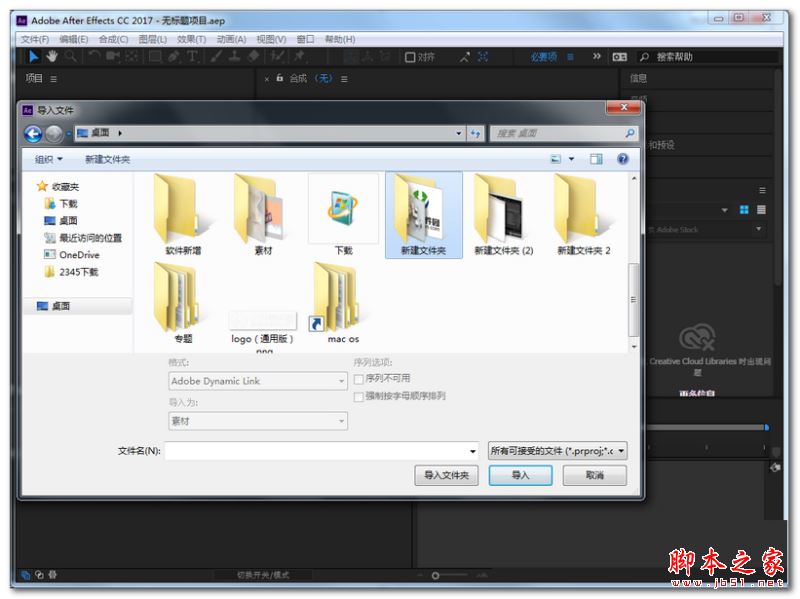Viewport: 800px width, 599px height.
Task: Select the Pen tool
Action: tap(173, 57)
